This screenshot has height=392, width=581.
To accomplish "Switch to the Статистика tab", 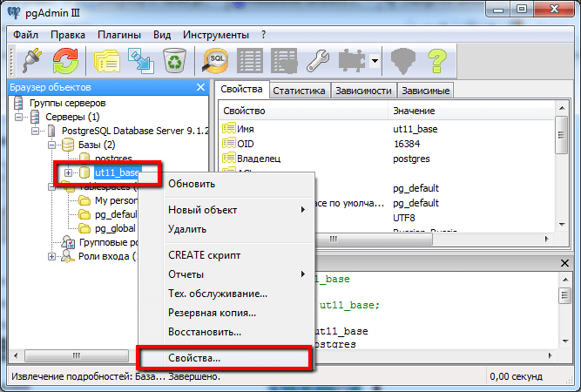I will coord(299,91).
